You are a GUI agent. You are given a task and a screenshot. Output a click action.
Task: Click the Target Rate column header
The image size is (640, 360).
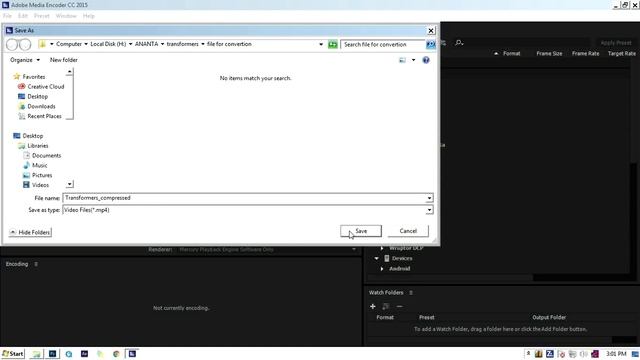(x=622, y=53)
